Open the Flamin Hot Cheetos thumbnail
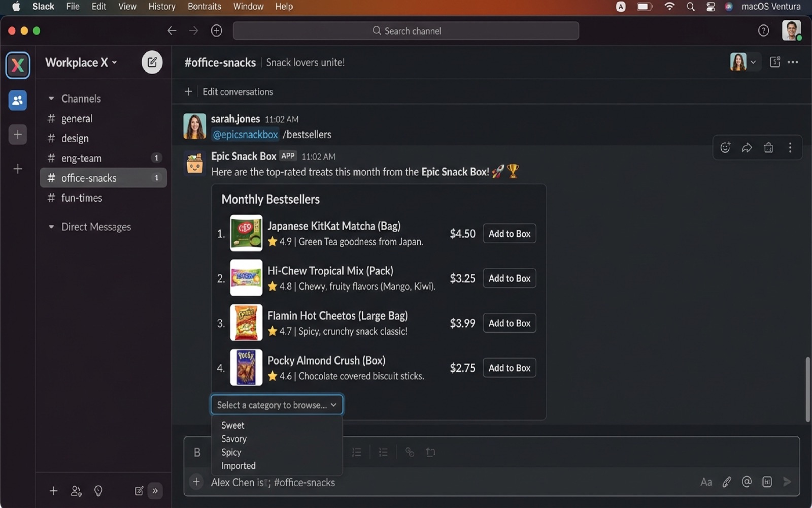The image size is (812, 508). pyautogui.click(x=246, y=323)
